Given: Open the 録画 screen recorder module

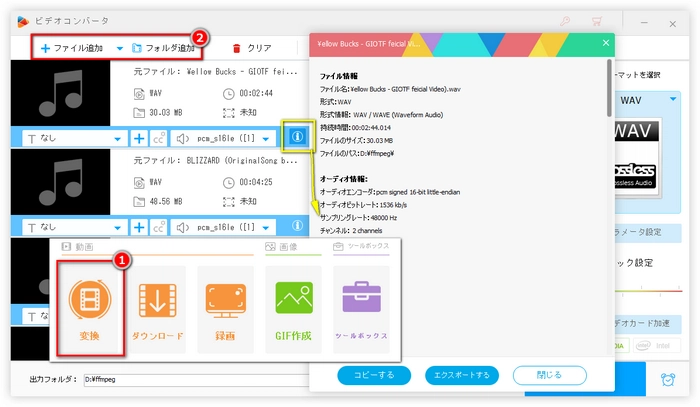Looking at the screenshot, I should 225,309.
